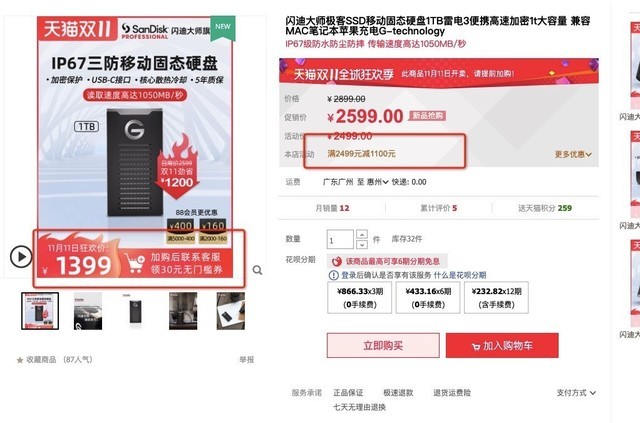Play the product video
The width and height of the screenshot is (640, 423).
click(x=21, y=257)
